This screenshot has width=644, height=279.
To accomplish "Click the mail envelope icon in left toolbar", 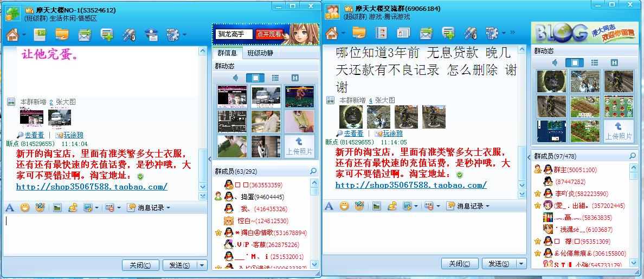I will pyautogui.click(x=84, y=35).
